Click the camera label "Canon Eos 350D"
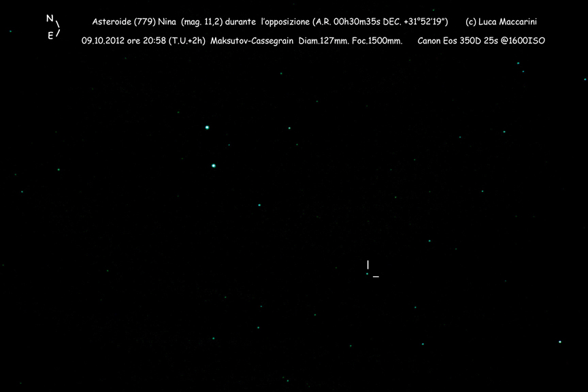This screenshot has width=588, height=392. (x=449, y=41)
